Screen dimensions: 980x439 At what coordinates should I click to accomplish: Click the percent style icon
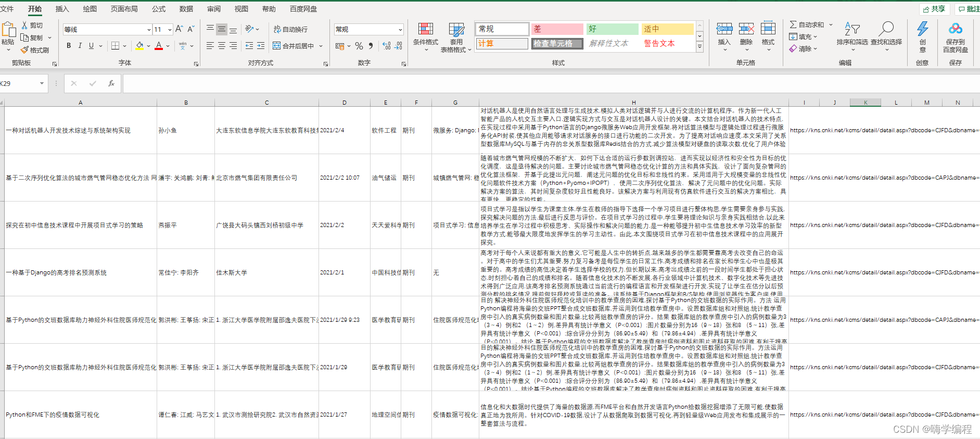(x=359, y=46)
